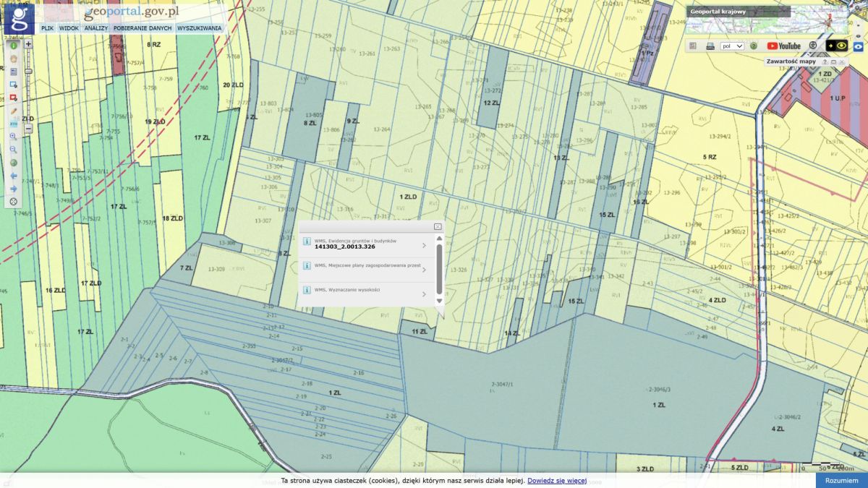Click the print map icon
868x488 pixels.
point(710,46)
